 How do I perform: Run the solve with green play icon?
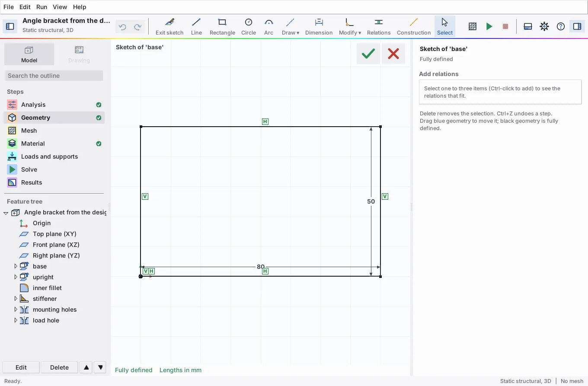pos(489,26)
